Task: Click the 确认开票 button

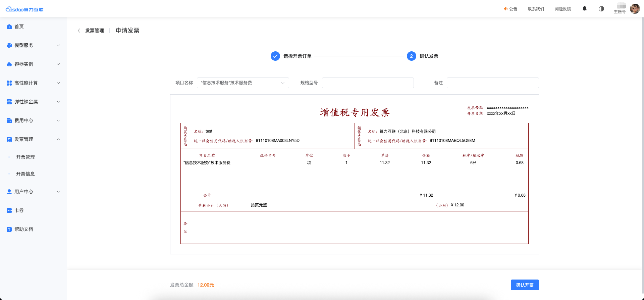Action: pos(525,285)
